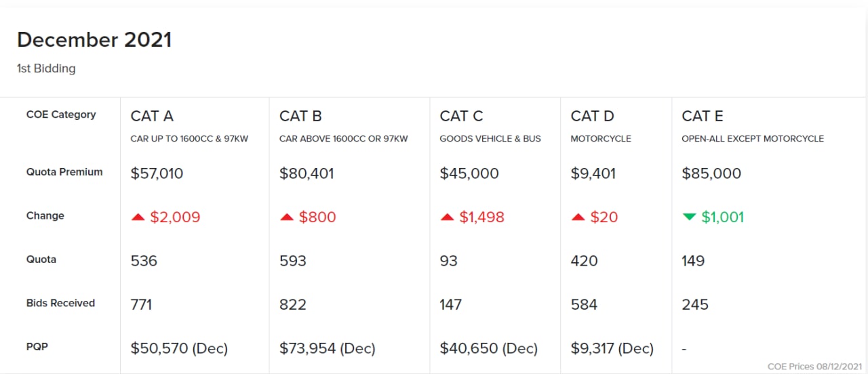The height and width of the screenshot is (374, 868).
Task: Click the Quota Premium row label
Action: [x=64, y=172]
